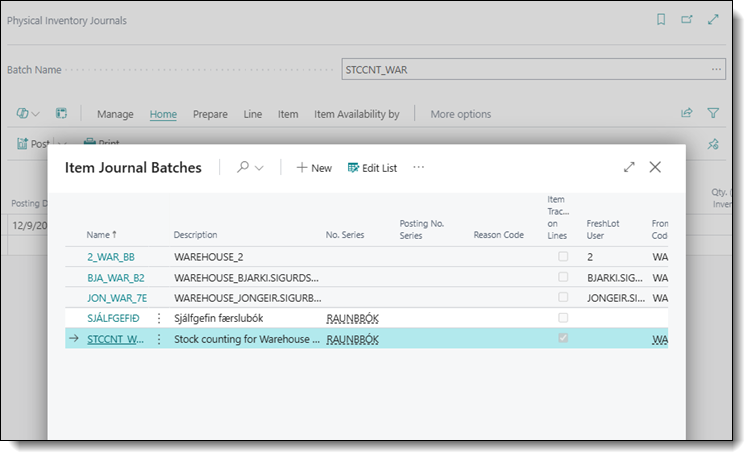
Task: Click the New button in dialog
Action: pos(314,168)
